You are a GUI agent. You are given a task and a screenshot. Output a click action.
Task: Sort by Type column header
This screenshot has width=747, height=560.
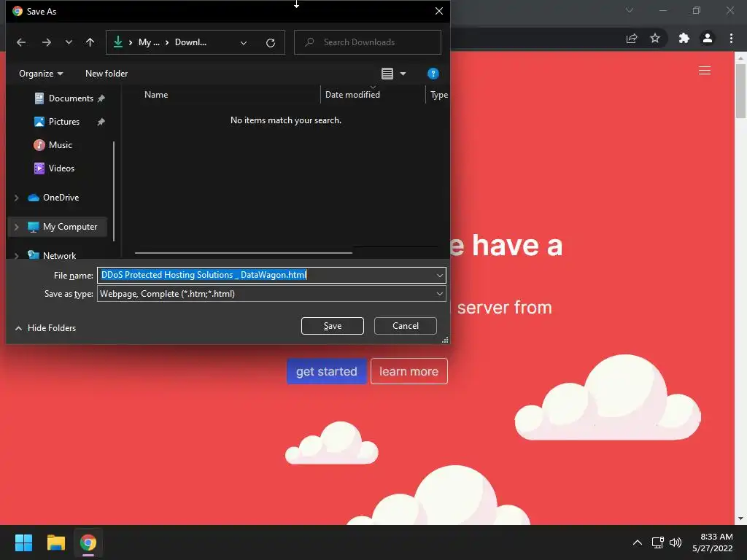[438, 95]
